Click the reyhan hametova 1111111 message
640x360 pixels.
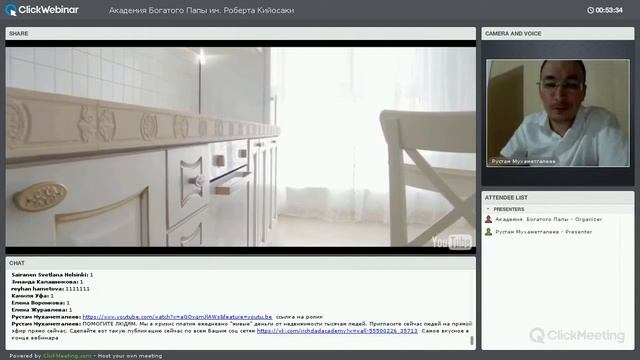51,289
